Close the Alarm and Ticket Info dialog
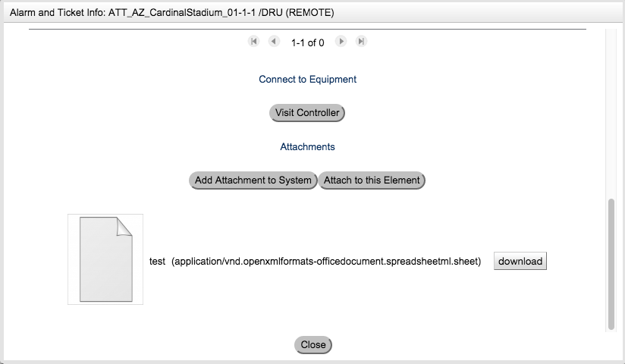Screen dimensions: 625x364 click(x=313, y=344)
